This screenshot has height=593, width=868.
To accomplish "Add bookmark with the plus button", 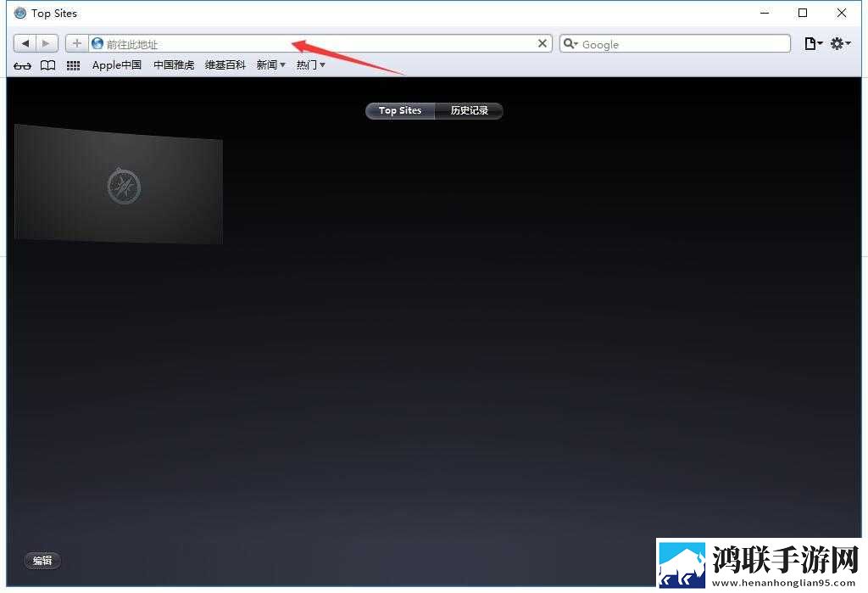I will 77,43.
